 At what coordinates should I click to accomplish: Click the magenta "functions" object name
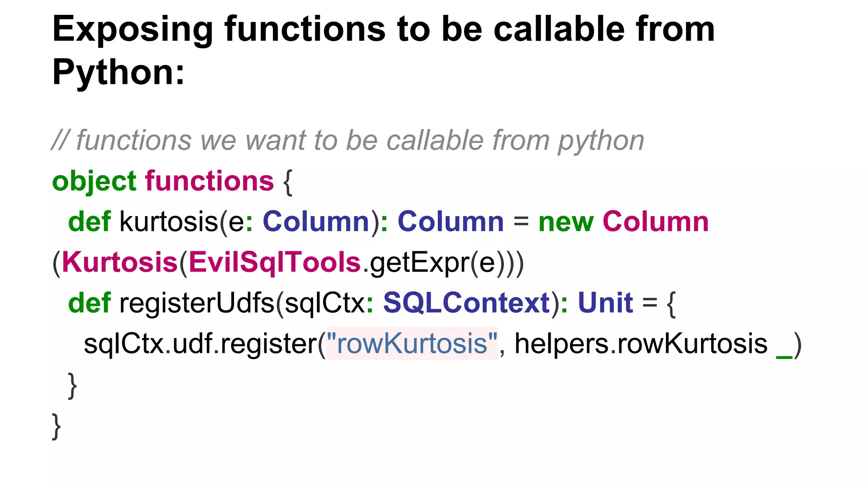pos(209,181)
